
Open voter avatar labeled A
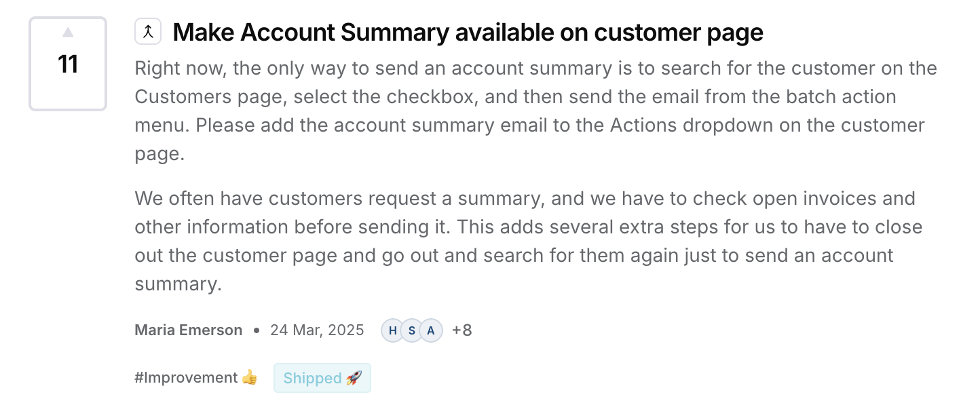pyautogui.click(x=431, y=331)
